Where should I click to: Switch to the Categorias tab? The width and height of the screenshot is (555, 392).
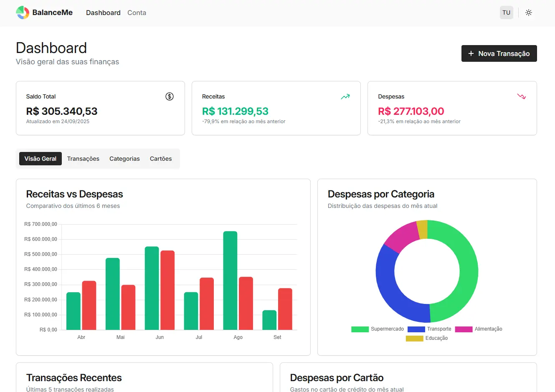(124, 159)
